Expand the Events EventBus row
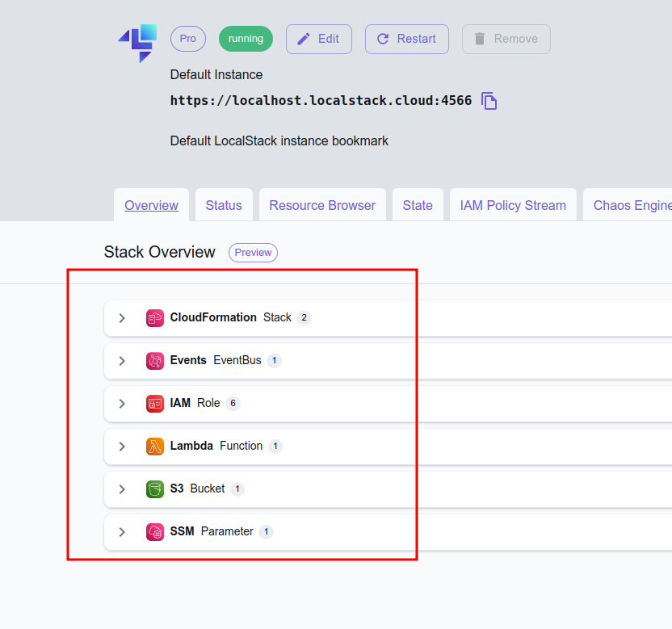672x629 pixels. [122, 361]
